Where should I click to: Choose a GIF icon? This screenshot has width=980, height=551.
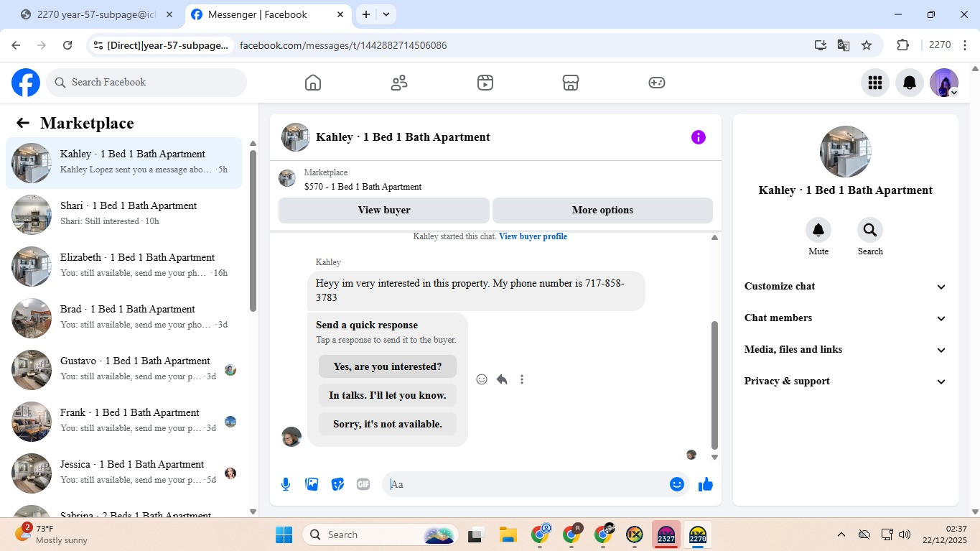(363, 484)
